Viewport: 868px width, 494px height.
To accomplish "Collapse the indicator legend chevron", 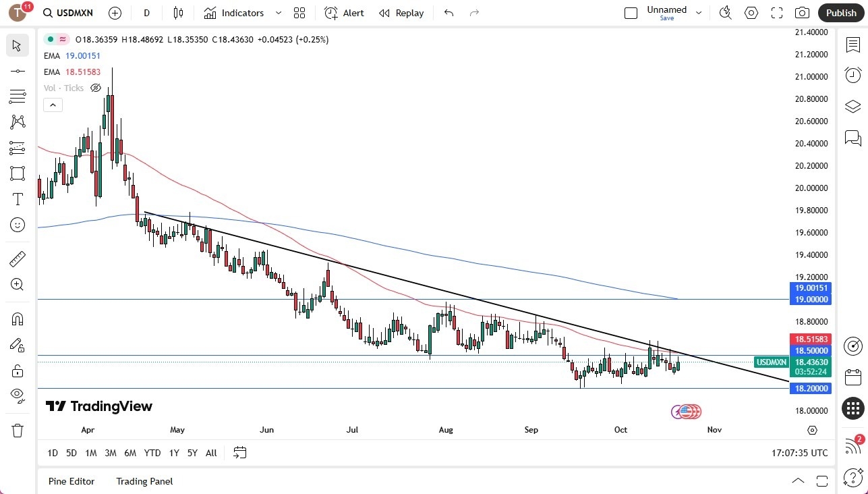I will click(53, 105).
